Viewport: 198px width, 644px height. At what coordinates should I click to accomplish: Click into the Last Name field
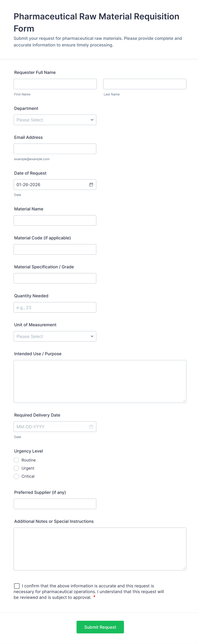click(145, 84)
